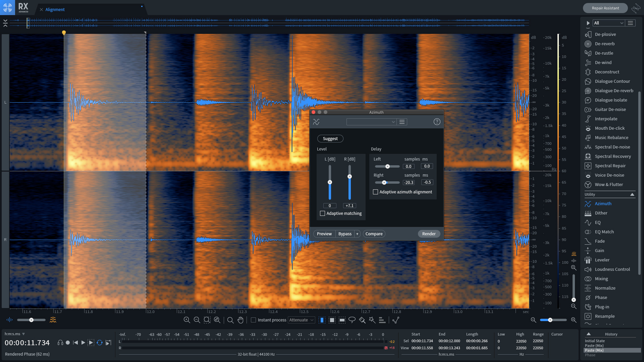Screen dimensions: 644x362
Task: Toggle the Bypass button in Azimuth
Action: (x=345, y=234)
